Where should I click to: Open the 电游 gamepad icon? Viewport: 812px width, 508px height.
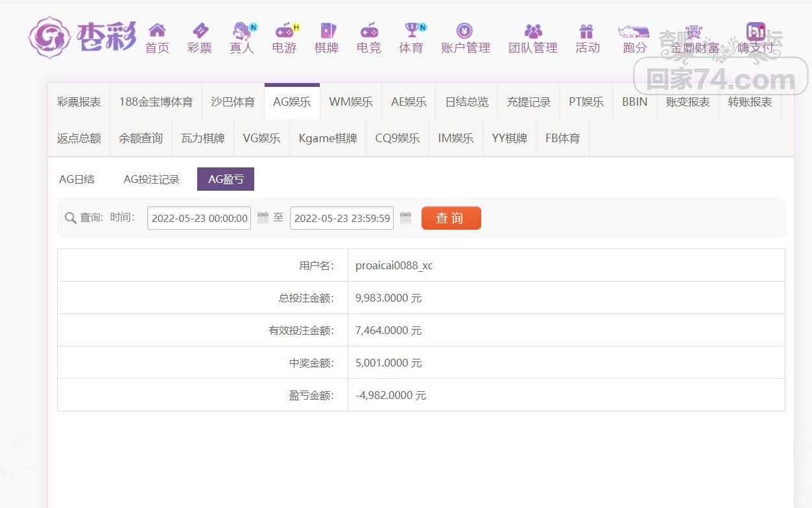click(284, 30)
